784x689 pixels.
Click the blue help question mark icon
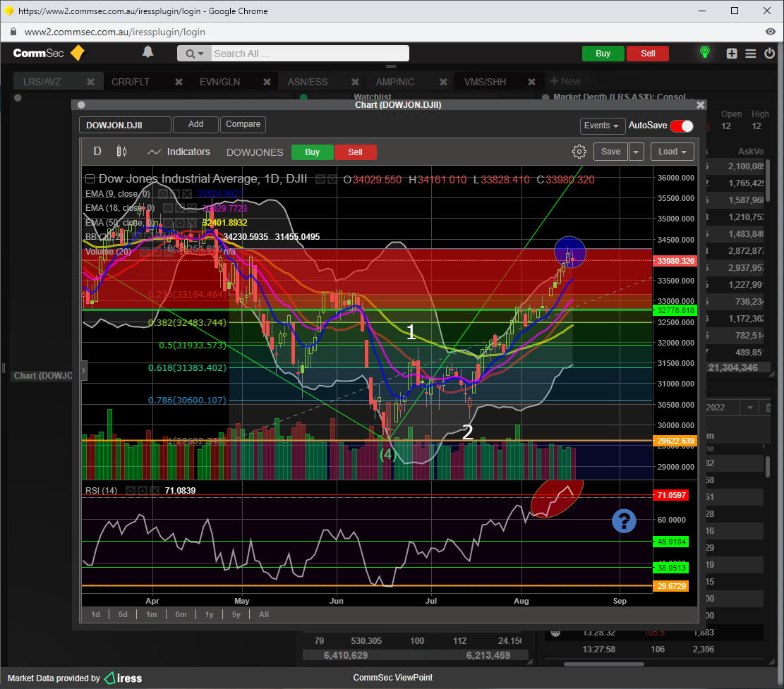(x=624, y=521)
